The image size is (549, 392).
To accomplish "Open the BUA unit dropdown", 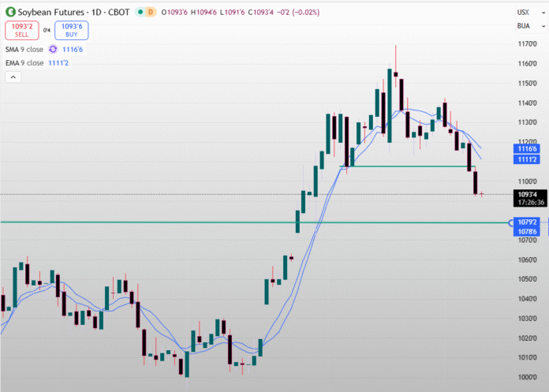I will click(522, 26).
